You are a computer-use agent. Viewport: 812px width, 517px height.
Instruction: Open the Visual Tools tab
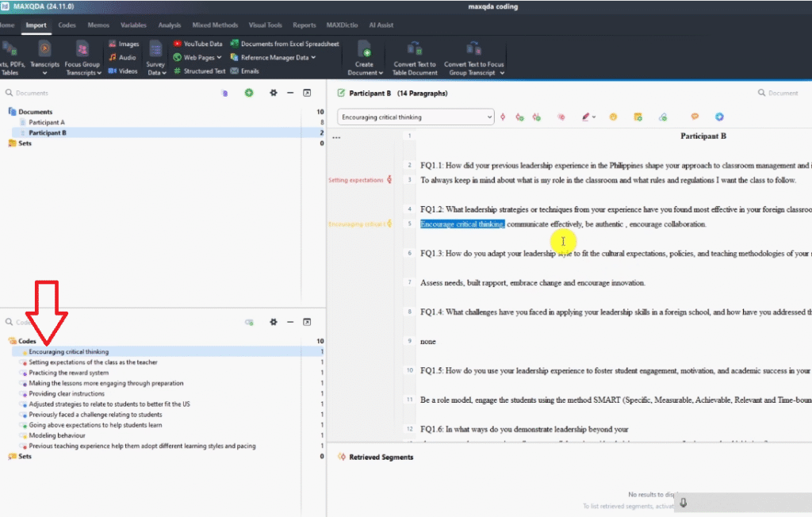[x=264, y=25]
